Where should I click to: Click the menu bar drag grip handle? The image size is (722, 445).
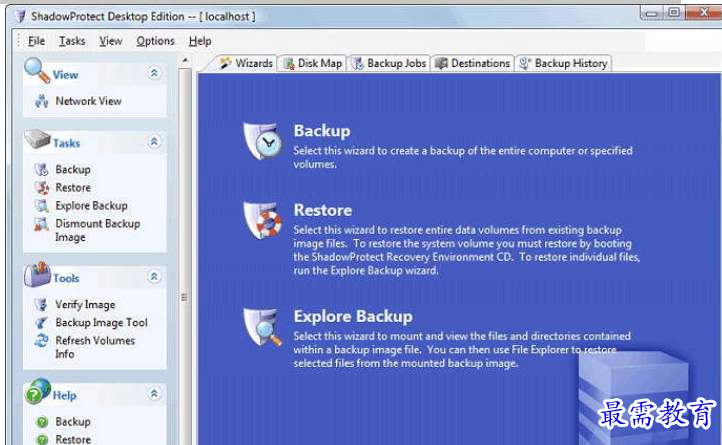click(x=19, y=40)
